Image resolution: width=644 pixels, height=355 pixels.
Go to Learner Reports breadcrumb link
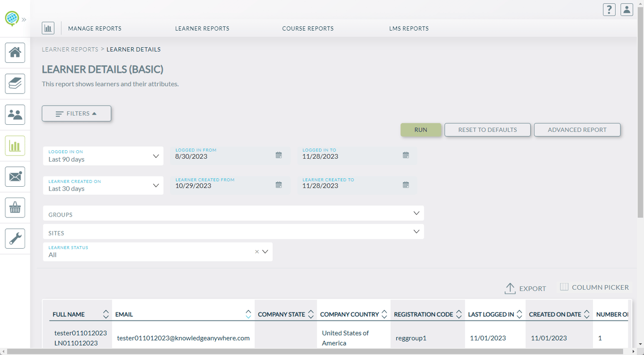(x=70, y=49)
